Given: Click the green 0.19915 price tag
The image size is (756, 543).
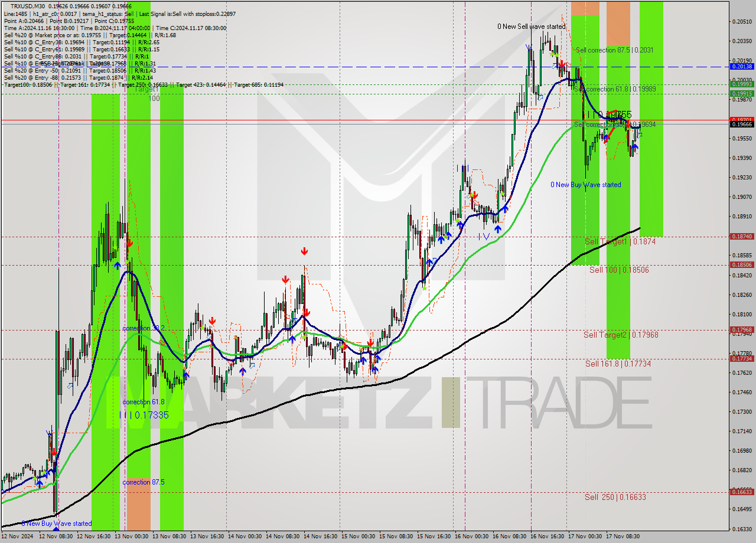Looking at the screenshot, I should 742,93.
